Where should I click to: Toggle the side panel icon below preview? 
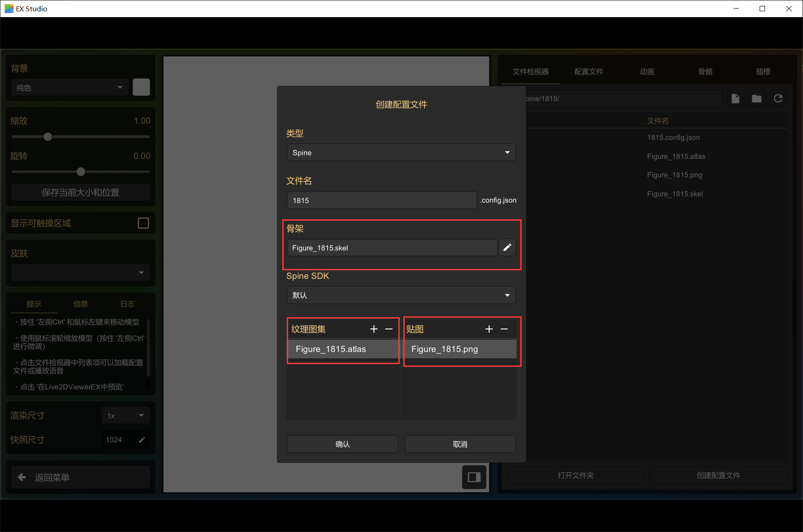pyautogui.click(x=474, y=477)
